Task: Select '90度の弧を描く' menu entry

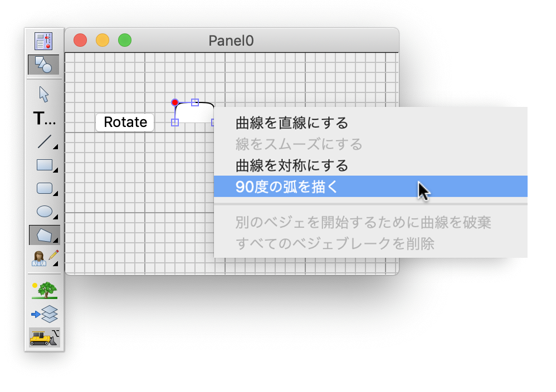Action: (286, 187)
